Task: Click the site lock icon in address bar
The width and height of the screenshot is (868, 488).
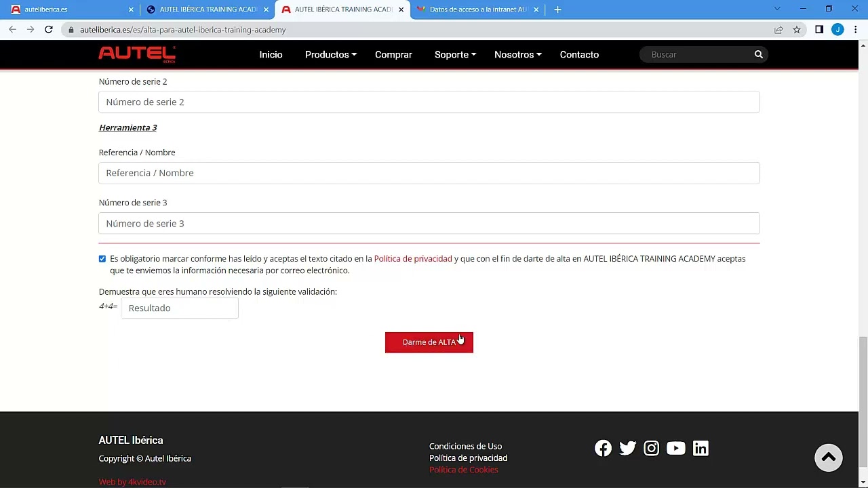Action: pyautogui.click(x=71, y=30)
